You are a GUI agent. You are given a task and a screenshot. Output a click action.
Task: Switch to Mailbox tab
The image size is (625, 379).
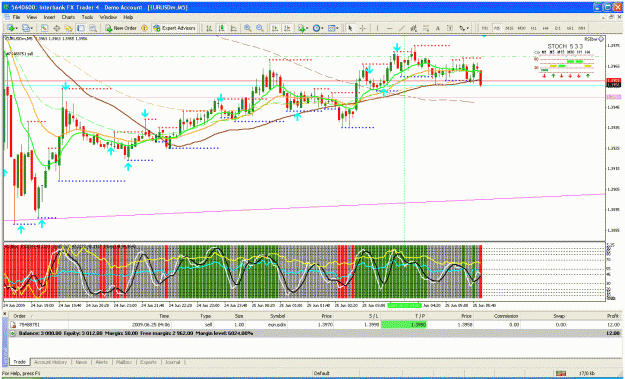(x=124, y=362)
